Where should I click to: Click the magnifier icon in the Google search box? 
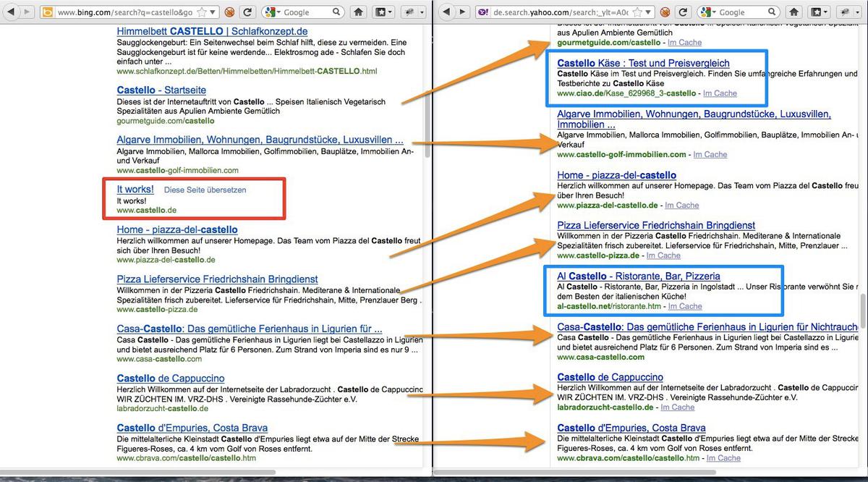(x=336, y=12)
